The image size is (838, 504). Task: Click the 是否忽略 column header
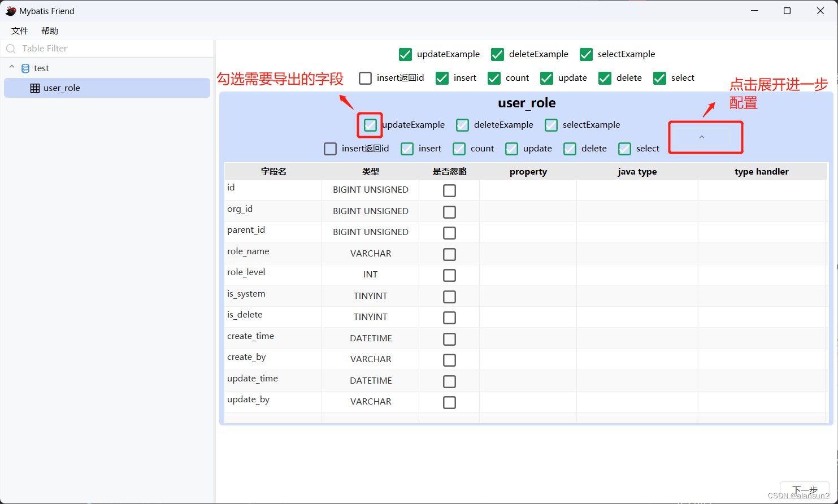pyautogui.click(x=449, y=172)
